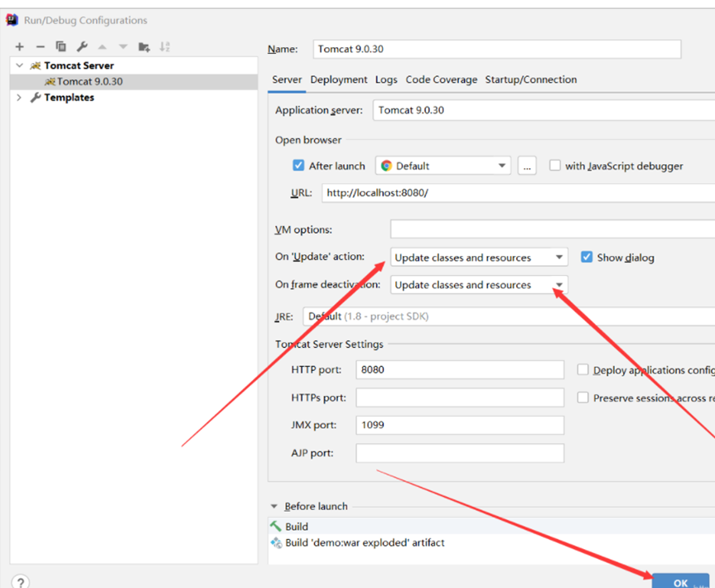Click the IntelliJ logo in title bar
715x588 pixels.
click(x=12, y=20)
